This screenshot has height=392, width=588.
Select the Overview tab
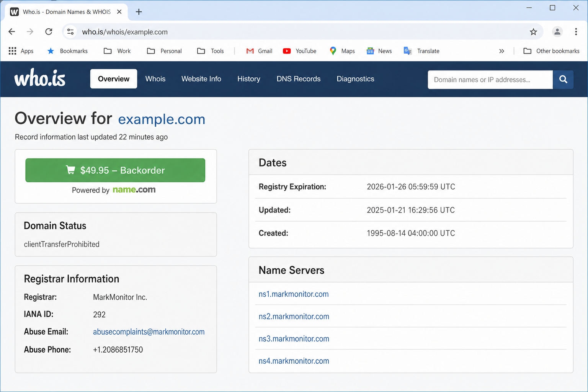coord(114,79)
